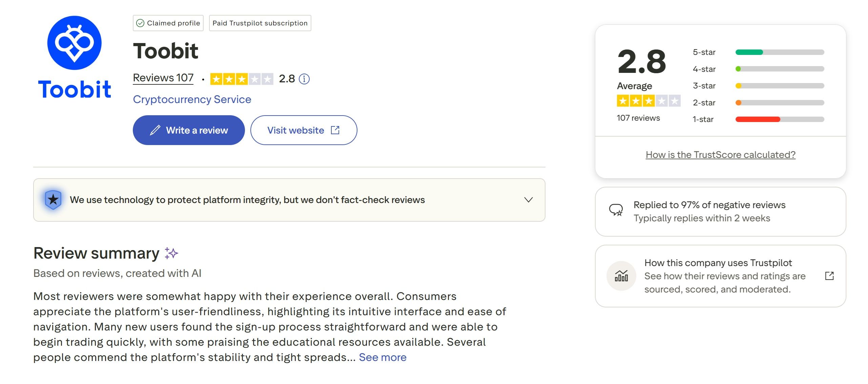Open the Reviews 107 link
This screenshot has height=384, width=868.
[x=163, y=78]
